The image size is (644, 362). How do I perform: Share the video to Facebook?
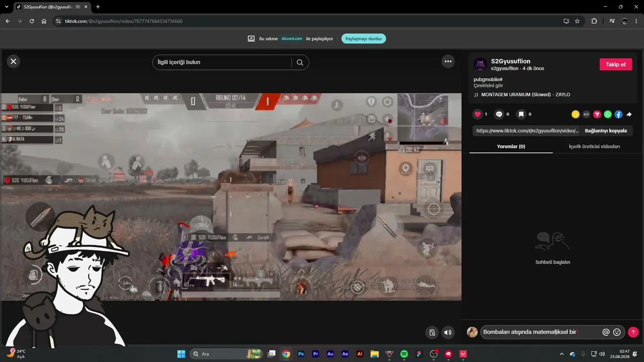click(x=618, y=114)
